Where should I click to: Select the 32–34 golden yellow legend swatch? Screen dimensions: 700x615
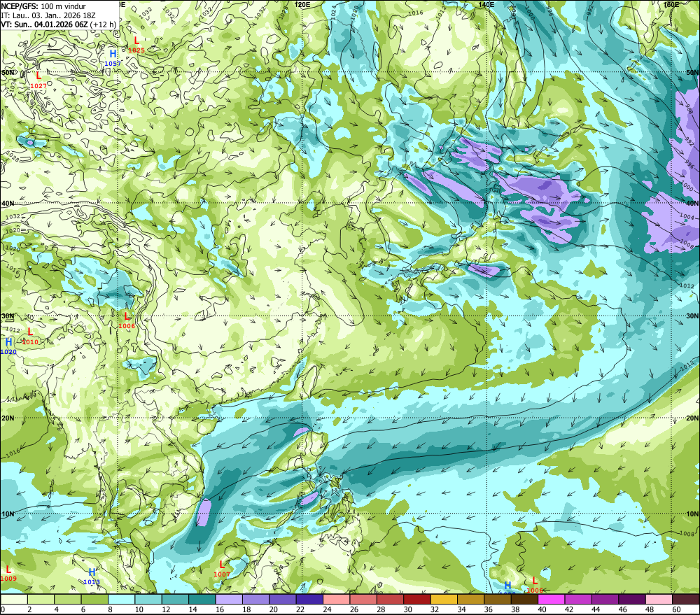[x=444, y=599]
